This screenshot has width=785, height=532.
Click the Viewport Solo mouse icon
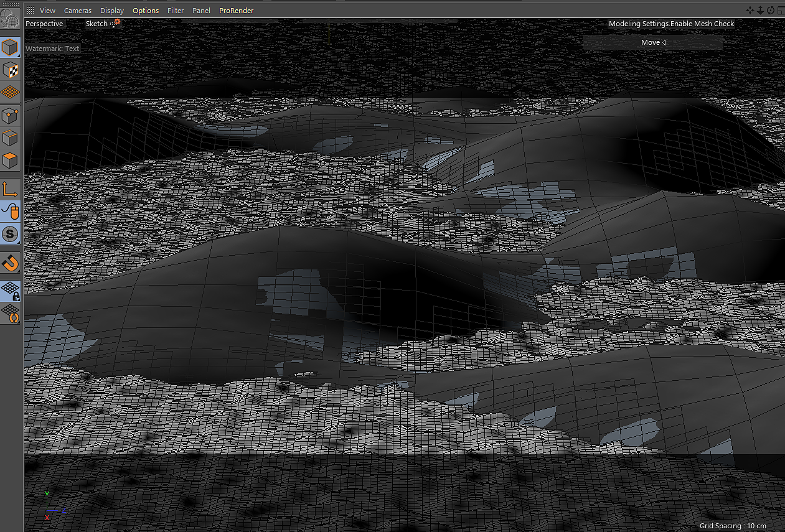(x=11, y=212)
